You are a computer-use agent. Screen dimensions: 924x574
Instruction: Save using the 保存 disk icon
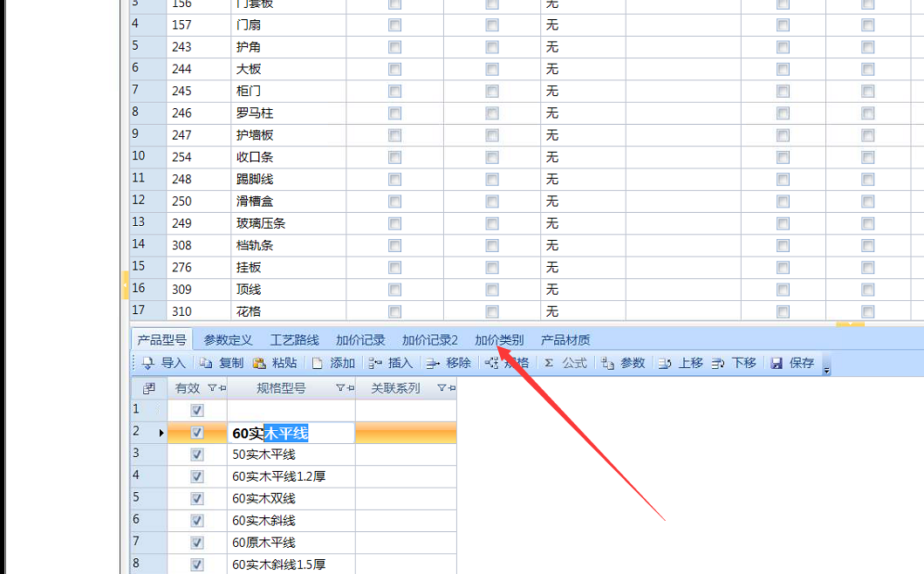pyautogui.click(x=777, y=363)
